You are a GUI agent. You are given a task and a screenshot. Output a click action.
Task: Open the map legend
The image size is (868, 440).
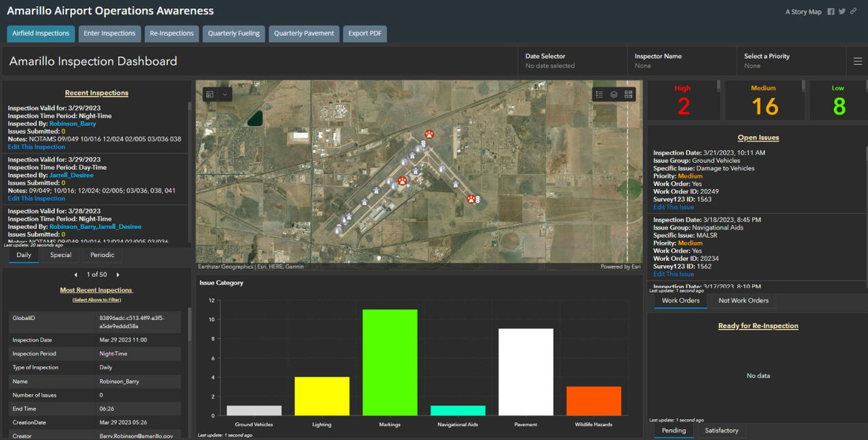coord(599,94)
